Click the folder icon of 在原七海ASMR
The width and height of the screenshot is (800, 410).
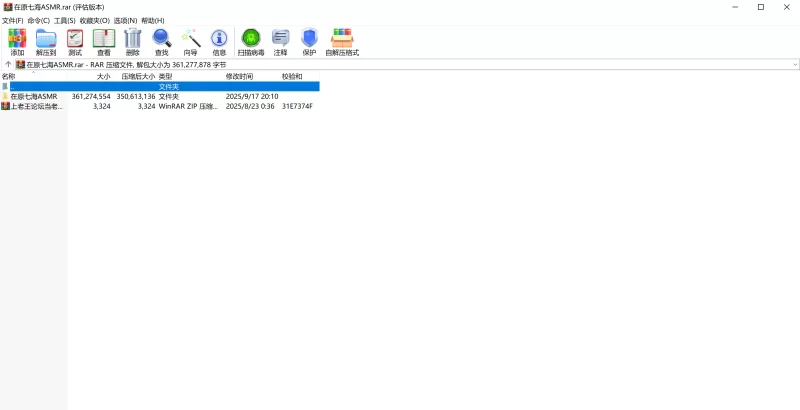pos(5,96)
